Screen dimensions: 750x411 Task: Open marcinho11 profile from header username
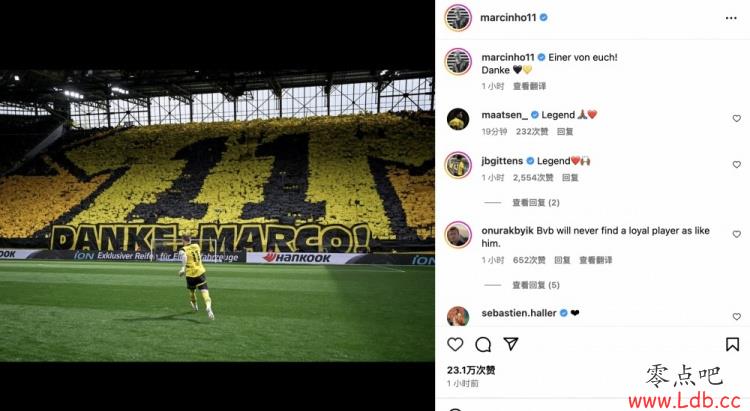click(508, 18)
